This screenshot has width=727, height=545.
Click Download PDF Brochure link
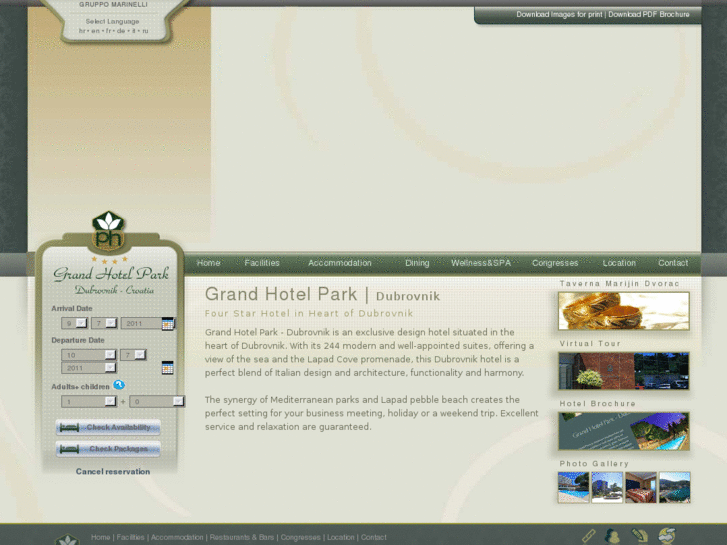649,14
